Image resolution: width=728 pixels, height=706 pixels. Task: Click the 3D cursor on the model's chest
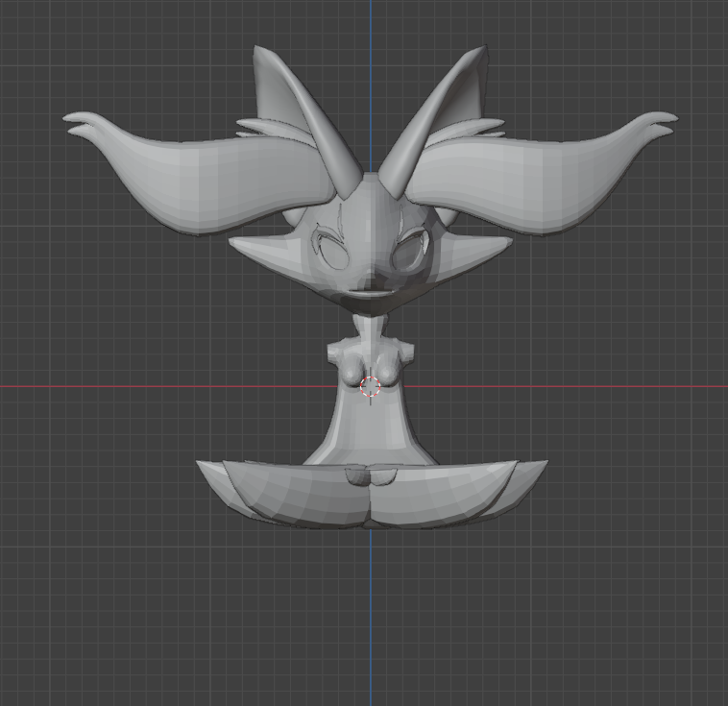click(371, 386)
